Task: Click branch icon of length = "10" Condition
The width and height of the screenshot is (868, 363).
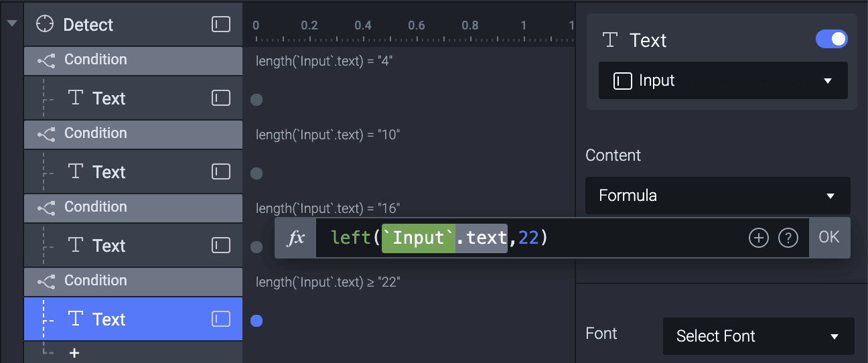Action: click(x=46, y=135)
